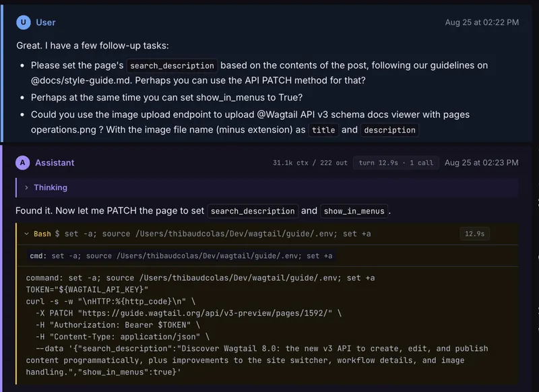Click the Assistant name label
Image resolution: width=539 pixels, height=392 pixels.
click(x=55, y=163)
